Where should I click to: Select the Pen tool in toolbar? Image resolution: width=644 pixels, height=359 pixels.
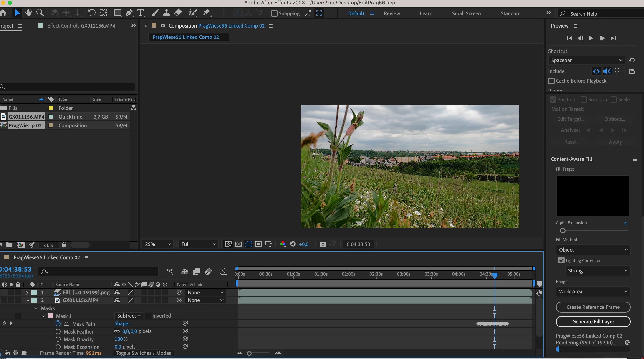point(129,13)
